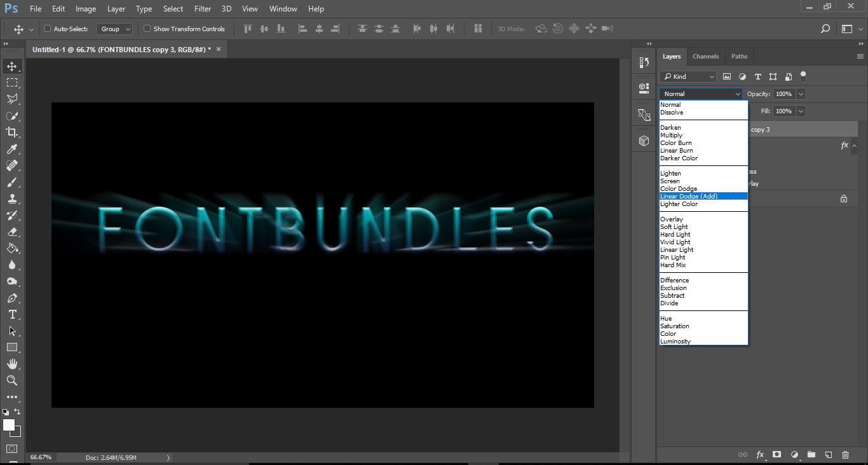Select the Brush tool
This screenshot has width=868, height=465.
pos(12,182)
